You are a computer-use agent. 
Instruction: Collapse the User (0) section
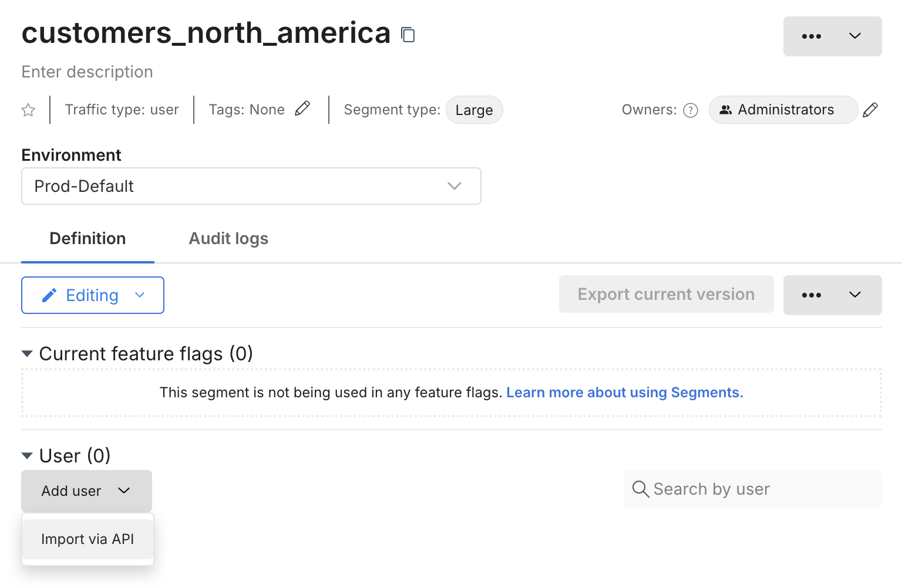27,456
